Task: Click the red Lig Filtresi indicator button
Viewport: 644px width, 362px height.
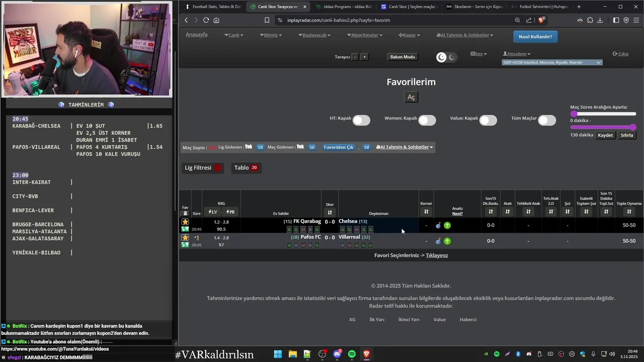Action: (218, 168)
